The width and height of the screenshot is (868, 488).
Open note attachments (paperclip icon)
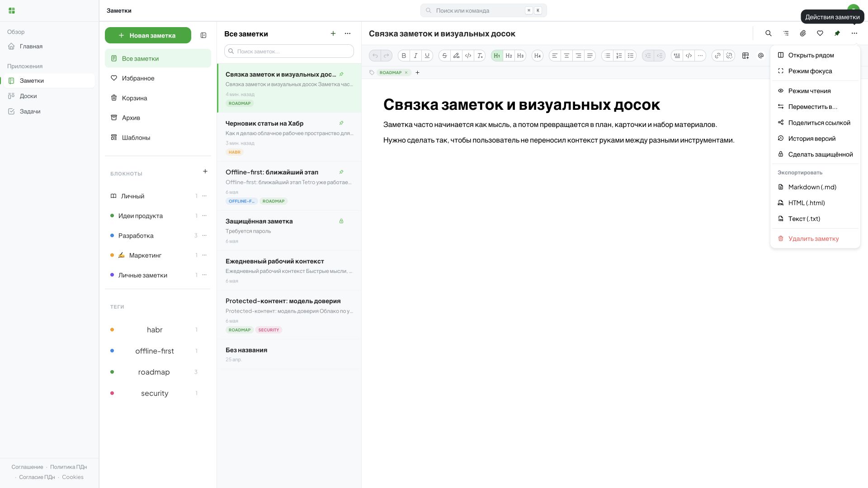point(803,33)
